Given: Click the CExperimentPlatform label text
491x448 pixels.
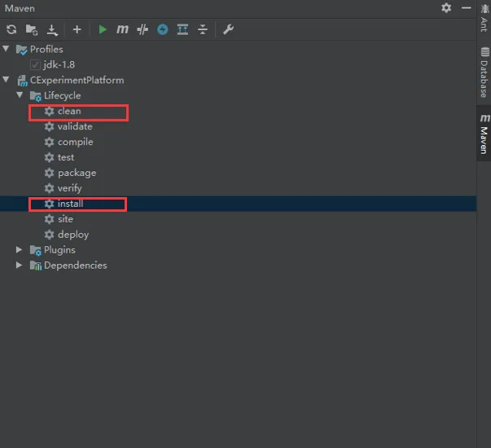Looking at the screenshot, I should coord(77,80).
